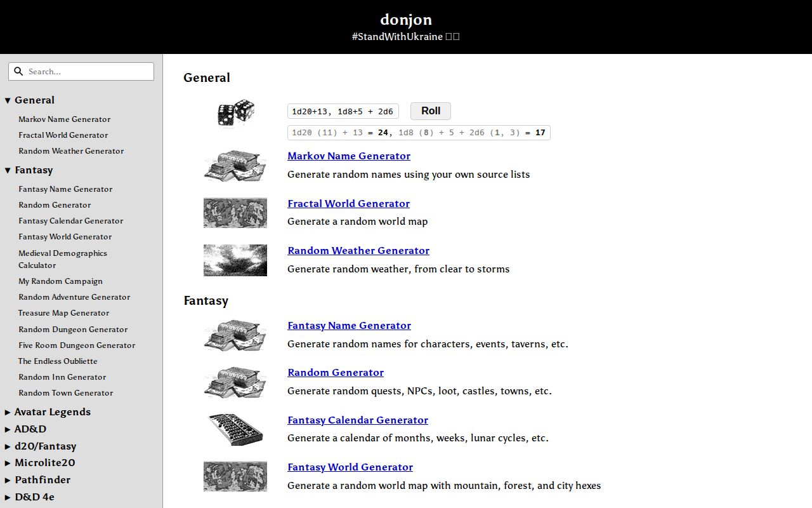Select The Endless Oubliette in the sidebar

click(x=58, y=361)
